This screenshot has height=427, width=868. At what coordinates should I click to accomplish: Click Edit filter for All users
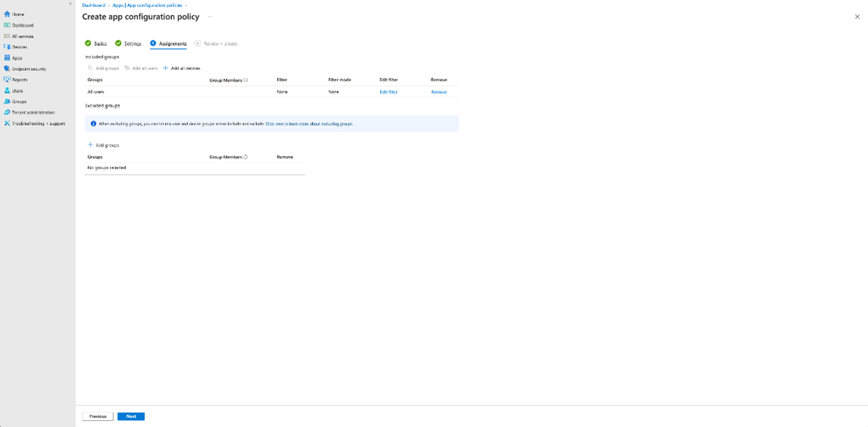pyautogui.click(x=388, y=92)
